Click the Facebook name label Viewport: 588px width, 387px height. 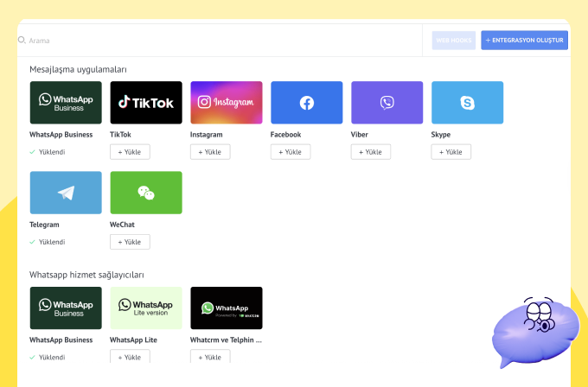[285, 135]
